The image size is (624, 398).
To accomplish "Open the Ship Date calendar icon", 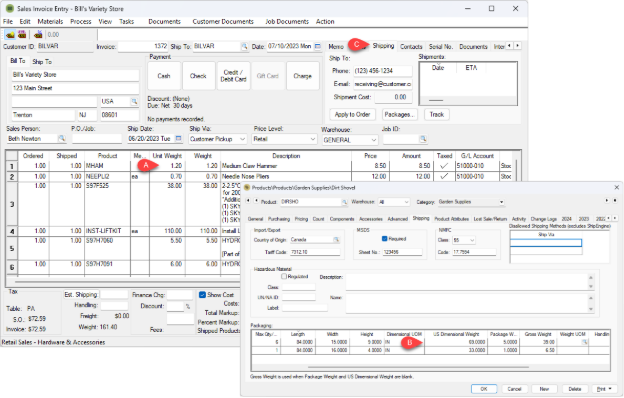I will coord(179,139).
